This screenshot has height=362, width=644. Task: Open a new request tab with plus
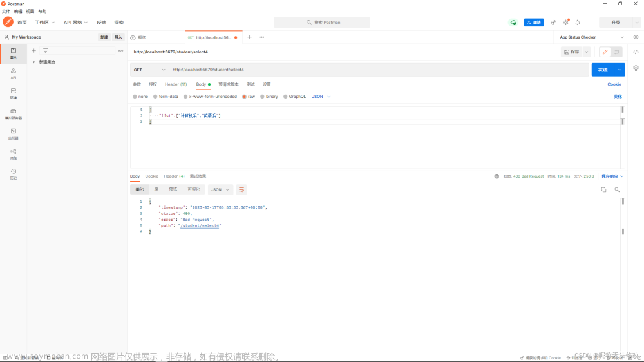tap(249, 37)
